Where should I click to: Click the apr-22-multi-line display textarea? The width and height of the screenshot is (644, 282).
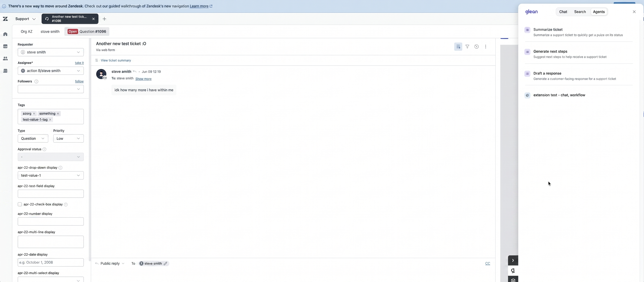(x=51, y=242)
